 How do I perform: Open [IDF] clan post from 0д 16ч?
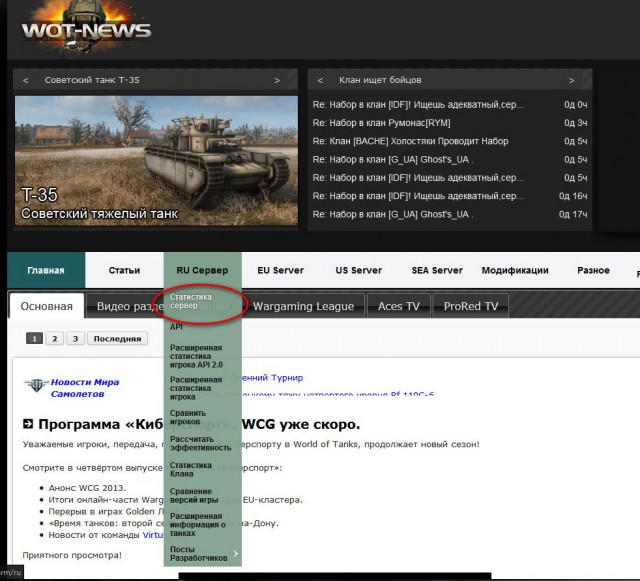point(418,196)
